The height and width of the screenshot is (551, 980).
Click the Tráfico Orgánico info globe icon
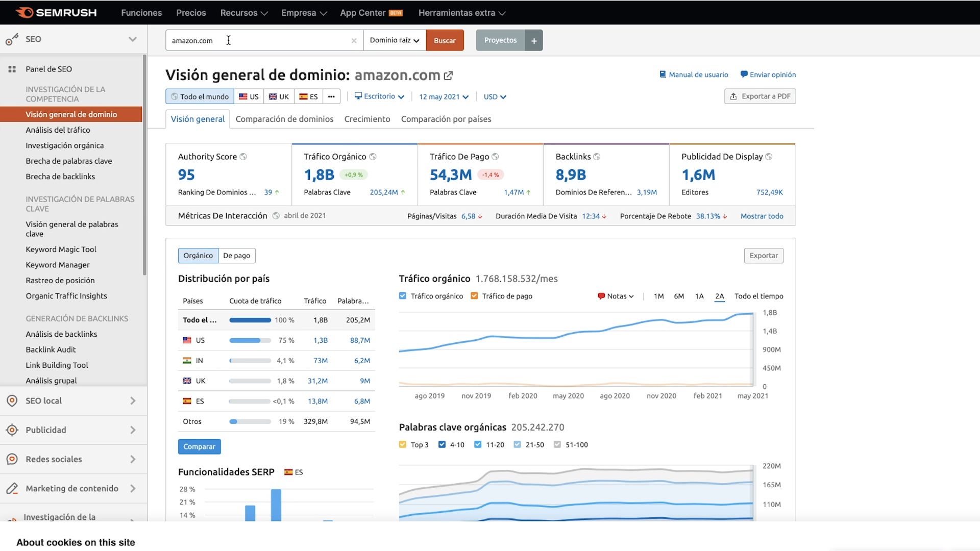(373, 157)
